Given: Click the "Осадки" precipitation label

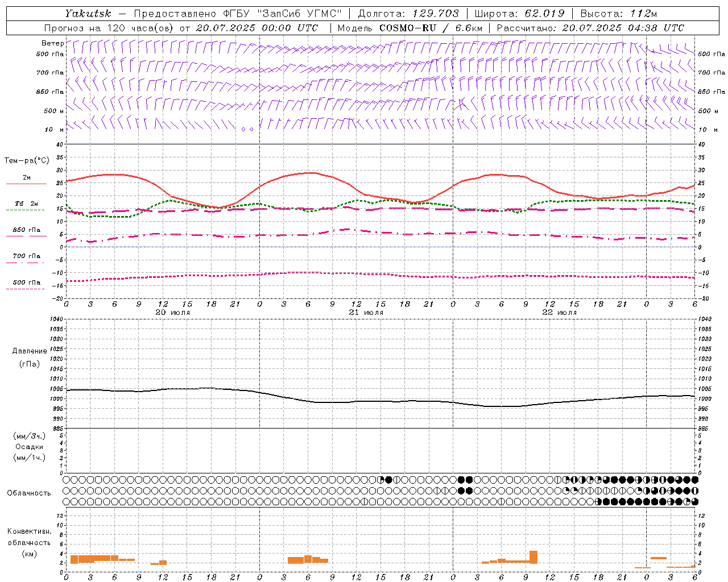Looking at the screenshot, I should pos(30,447).
